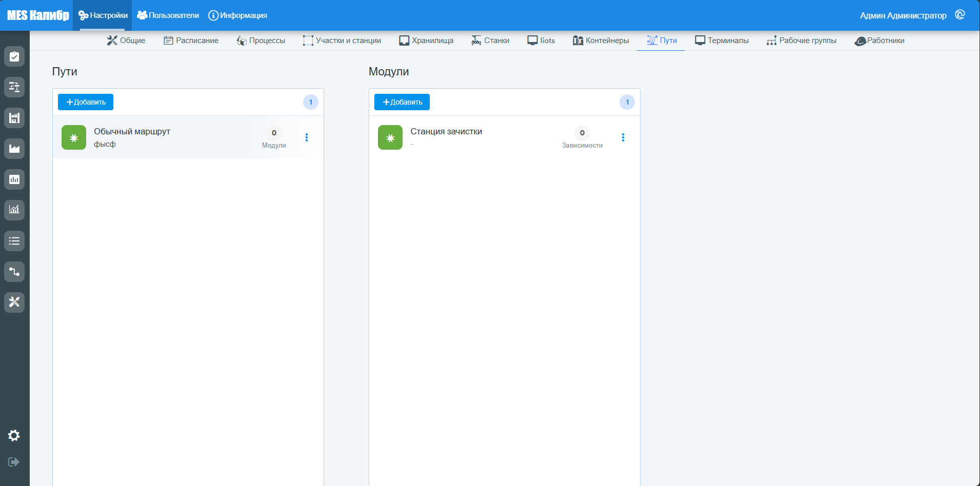Click the user profile icon next to Админ

click(x=960, y=15)
